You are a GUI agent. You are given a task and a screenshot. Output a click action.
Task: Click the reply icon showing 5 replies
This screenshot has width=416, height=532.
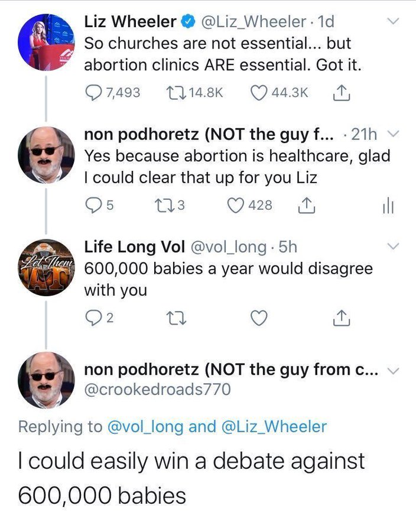(x=93, y=203)
